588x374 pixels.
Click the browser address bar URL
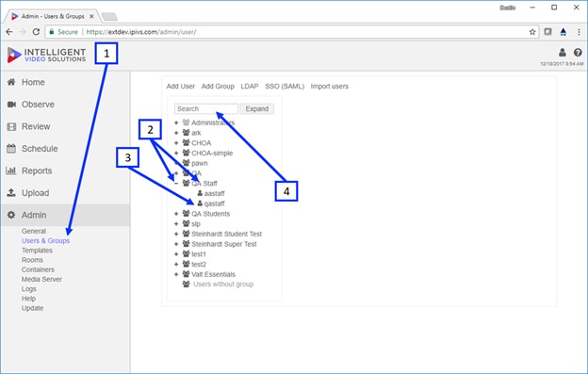pyautogui.click(x=141, y=32)
